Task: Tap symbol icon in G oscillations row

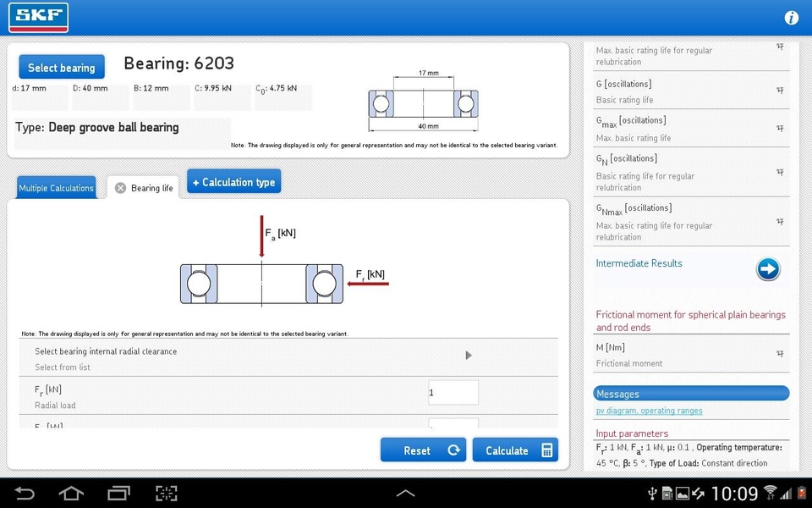Action: (x=780, y=91)
